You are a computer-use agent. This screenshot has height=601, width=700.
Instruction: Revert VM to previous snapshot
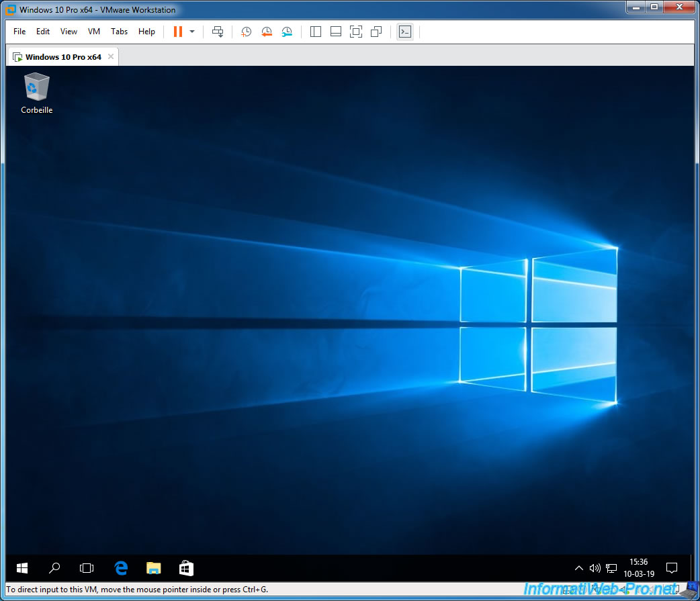(x=267, y=32)
